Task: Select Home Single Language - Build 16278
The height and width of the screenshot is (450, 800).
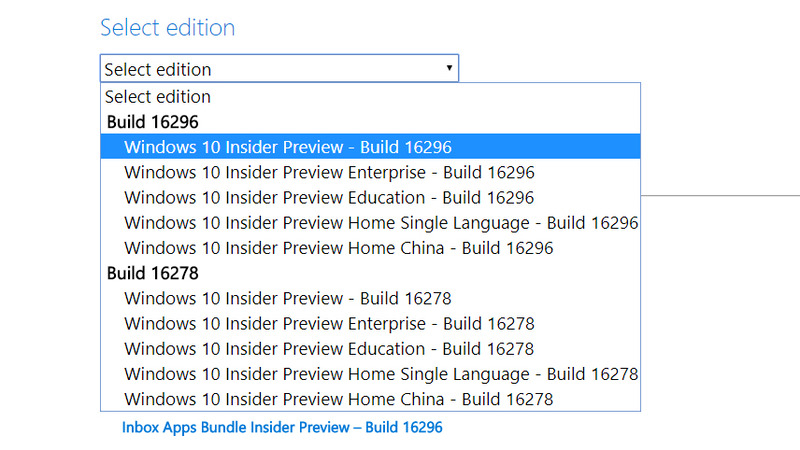Action: click(x=381, y=374)
